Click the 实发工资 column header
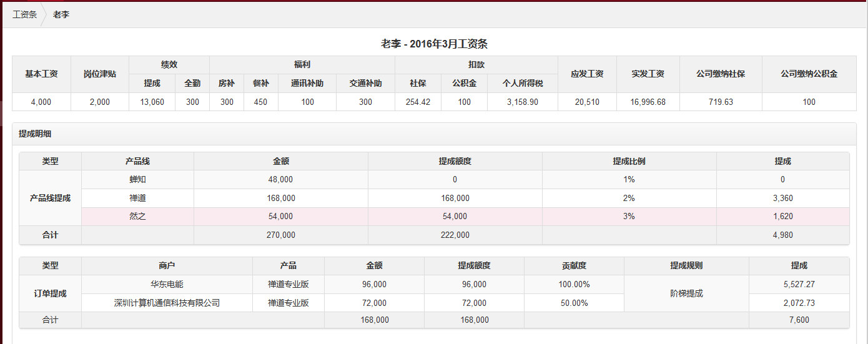The width and height of the screenshot is (868, 344). [648, 74]
